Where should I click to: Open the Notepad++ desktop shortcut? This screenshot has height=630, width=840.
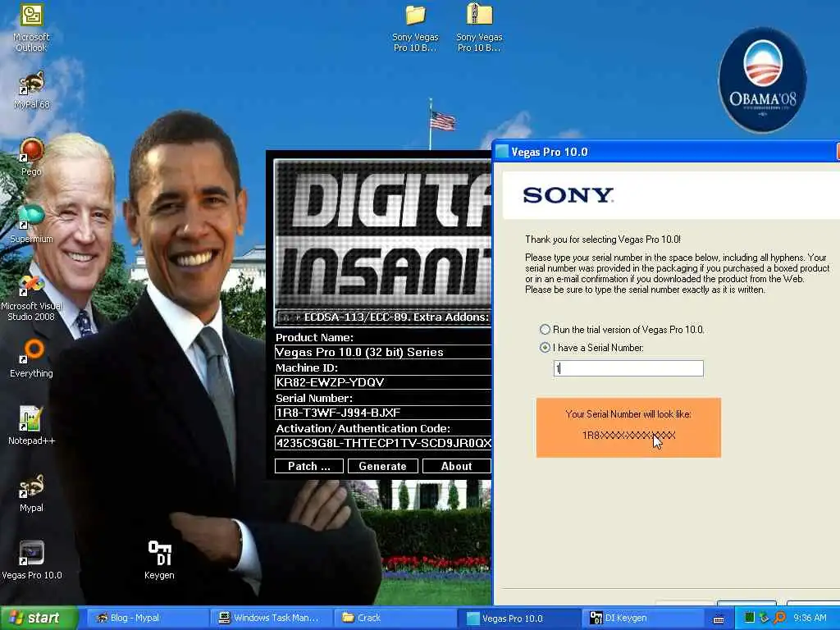point(31,426)
